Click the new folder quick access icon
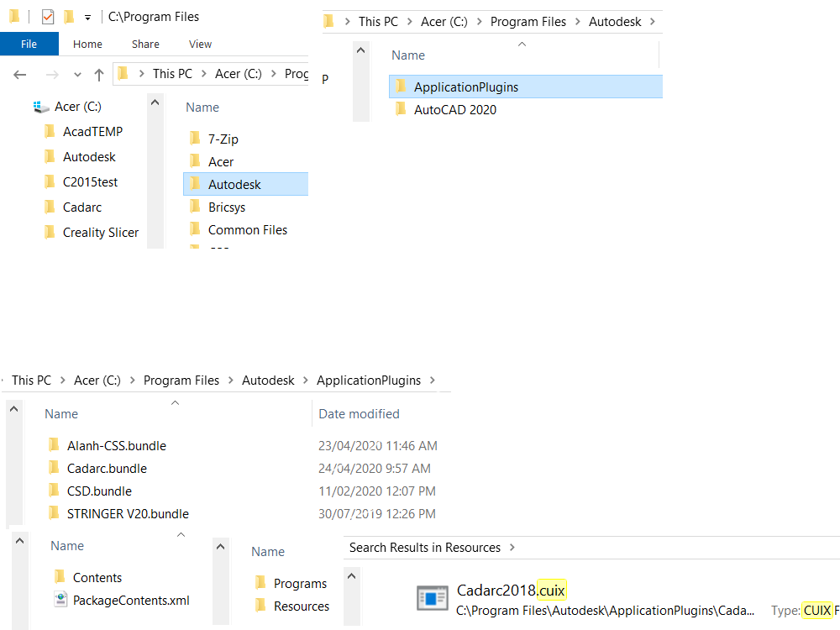840x630 pixels. pos(69,17)
